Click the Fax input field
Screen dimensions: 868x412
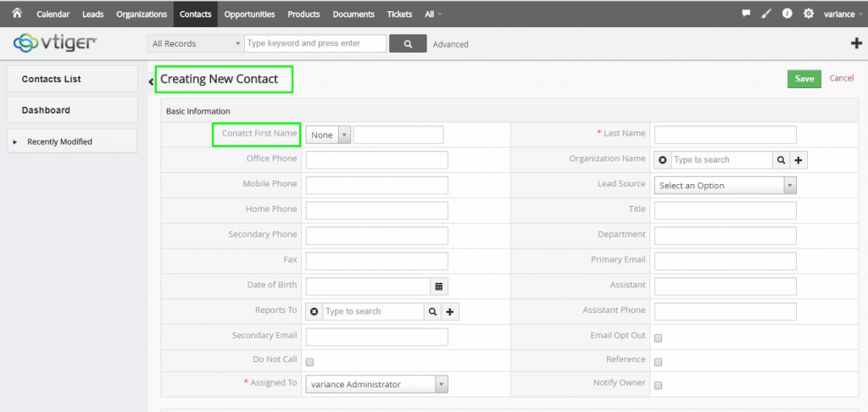(x=377, y=261)
